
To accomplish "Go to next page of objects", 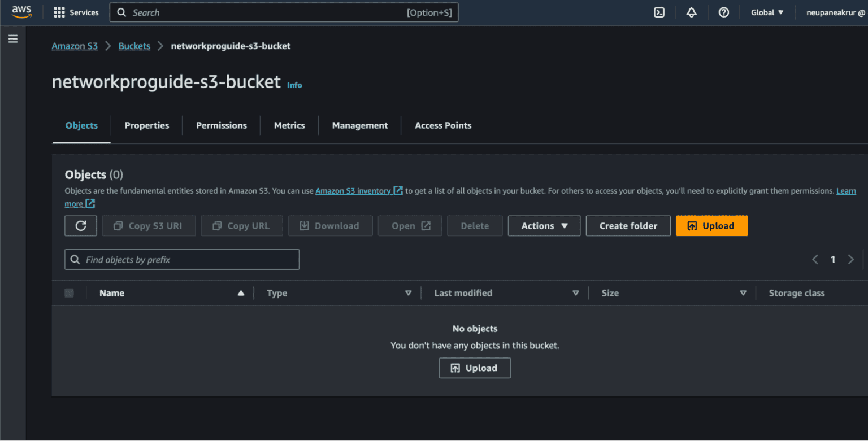I will pyautogui.click(x=850, y=260).
